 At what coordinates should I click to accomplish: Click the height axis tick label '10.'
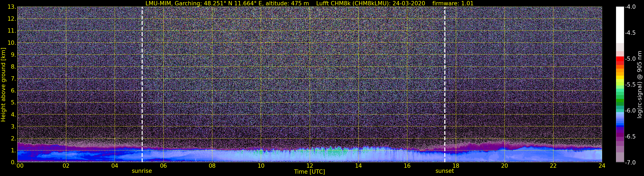tap(12, 43)
